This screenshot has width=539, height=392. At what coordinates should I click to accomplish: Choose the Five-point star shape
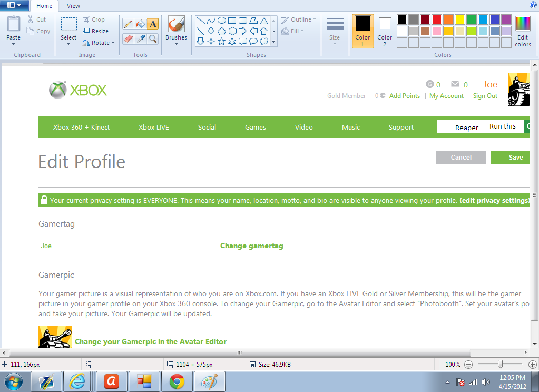point(222,42)
